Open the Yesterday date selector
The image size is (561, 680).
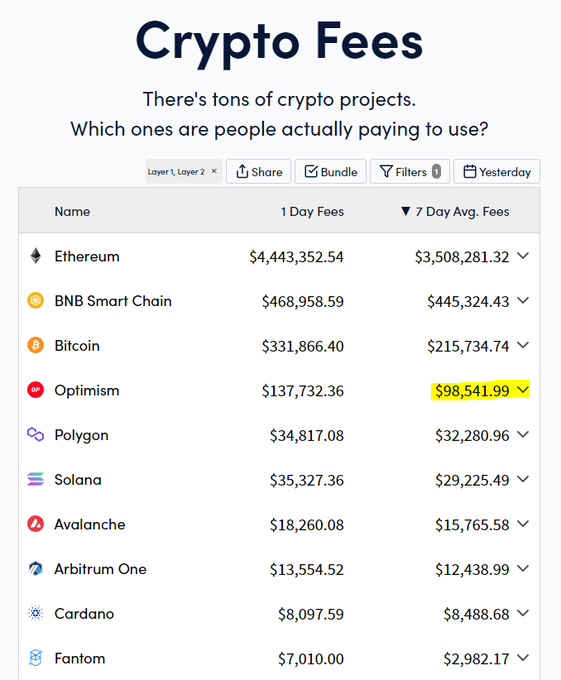click(497, 172)
